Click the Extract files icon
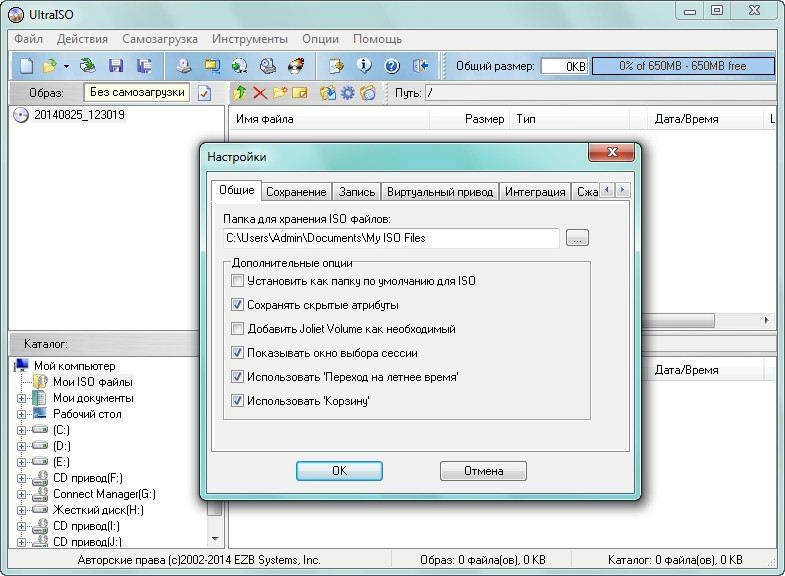Screen dimensions: 785x576 tap(328, 93)
